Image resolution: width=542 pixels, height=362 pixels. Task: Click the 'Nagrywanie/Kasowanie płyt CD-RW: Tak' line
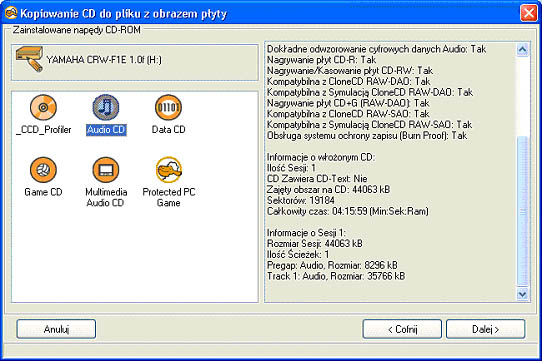[350, 71]
